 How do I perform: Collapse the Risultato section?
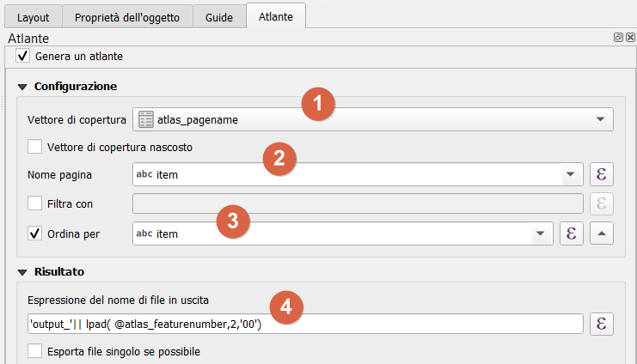click(22, 271)
